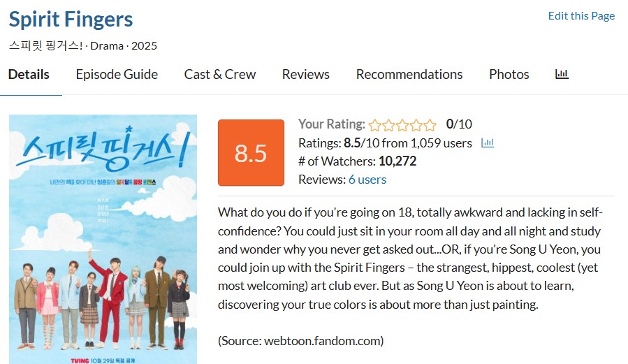628x364 pixels.
Task: Click the orange 8.5 score box
Action: point(251,153)
